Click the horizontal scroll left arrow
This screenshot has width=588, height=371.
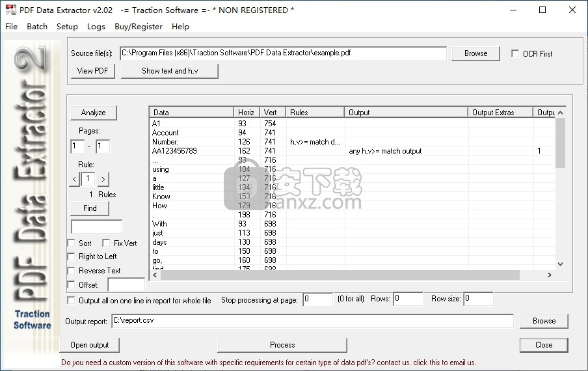(155, 275)
